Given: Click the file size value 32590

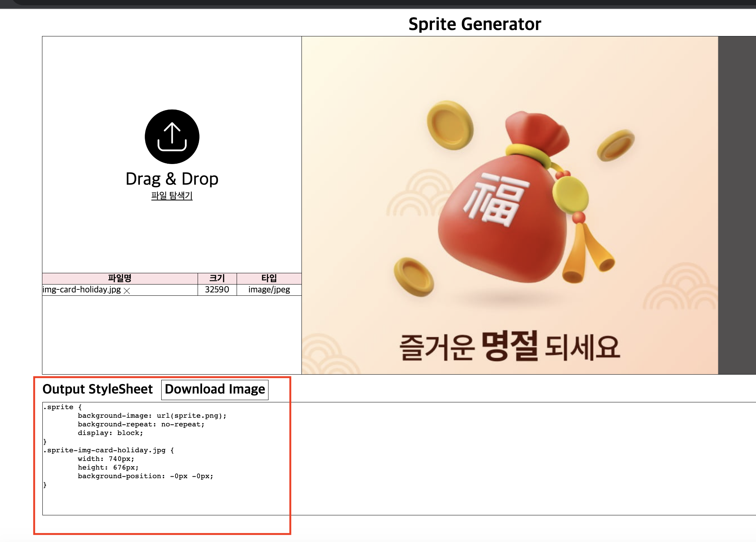Looking at the screenshot, I should (x=216, y=289).
